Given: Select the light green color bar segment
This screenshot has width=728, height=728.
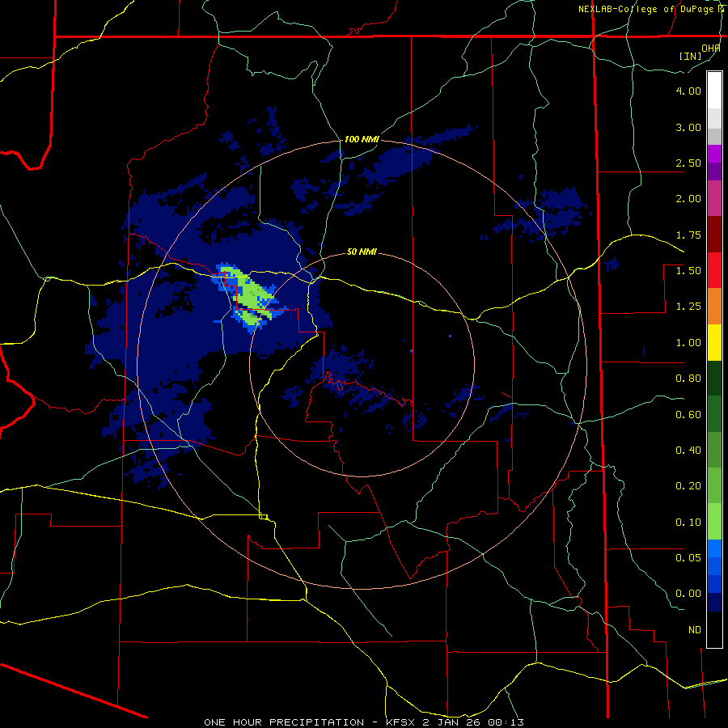Looking at the screenshot, I should pyautogui.click(x=714, y=522).
